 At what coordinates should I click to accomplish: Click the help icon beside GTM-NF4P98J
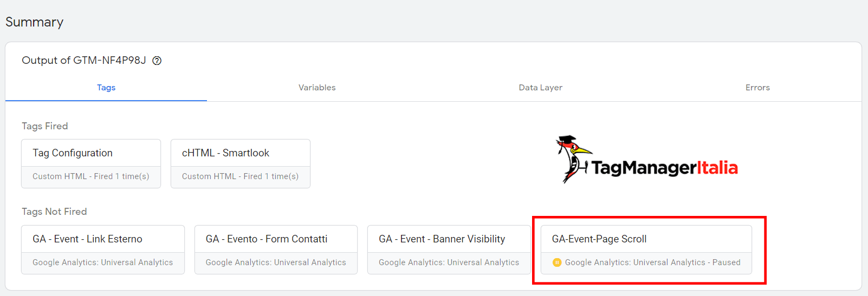coord(157,61)
